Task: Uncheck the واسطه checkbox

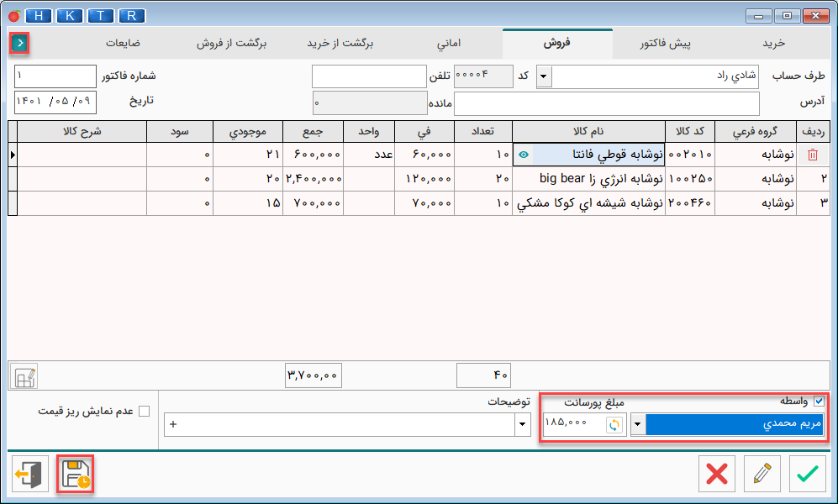Action: [x=819, y=402]
